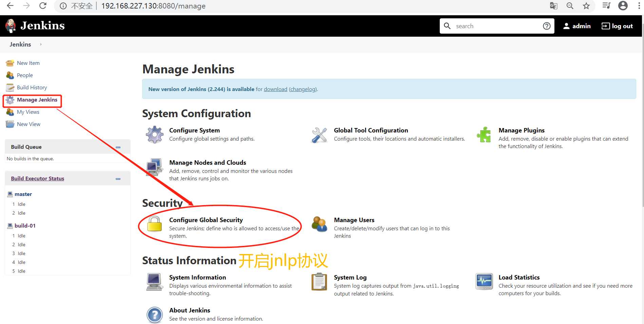Open the Build Executor Status link
Screen dimensions: 644x324
pos(37,179)
